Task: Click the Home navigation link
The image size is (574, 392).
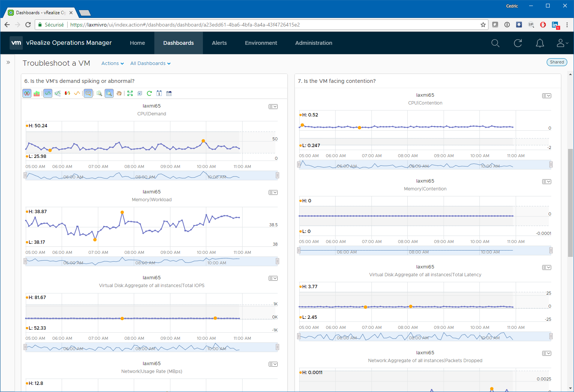Action: pyautogui.click(x=137, y=43)
